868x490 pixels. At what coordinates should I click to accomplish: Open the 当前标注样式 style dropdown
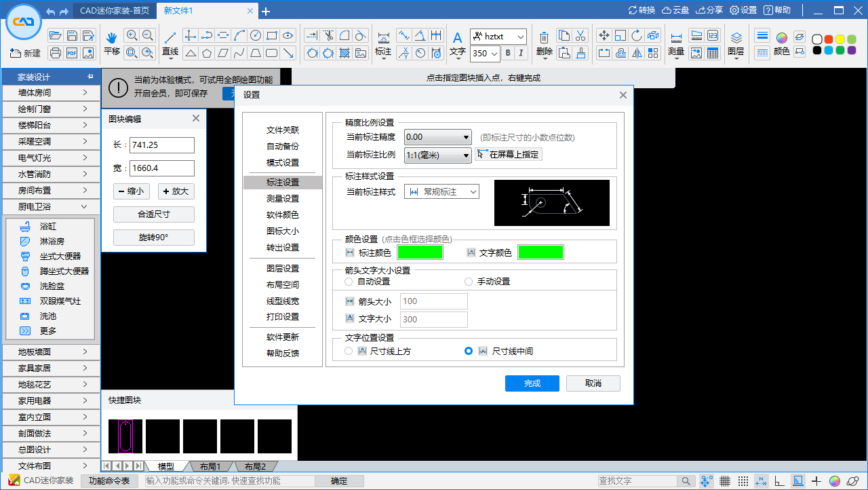[x=441, y=191]
